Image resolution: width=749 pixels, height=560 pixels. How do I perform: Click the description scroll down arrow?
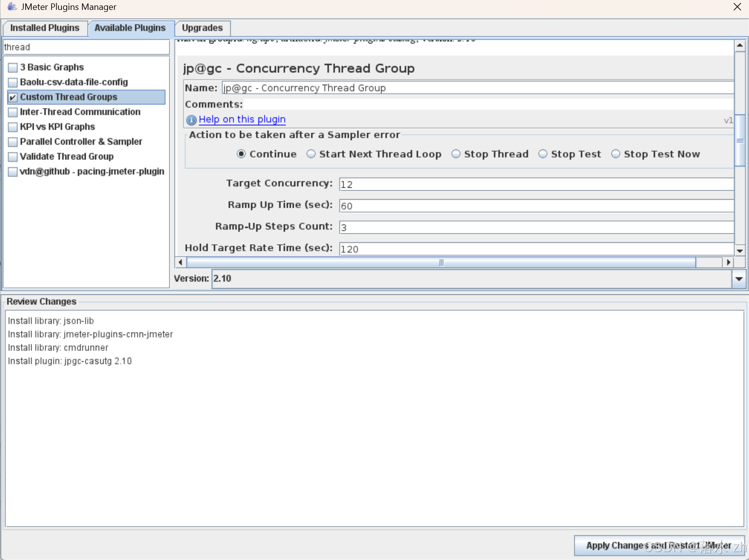point(740,251)
